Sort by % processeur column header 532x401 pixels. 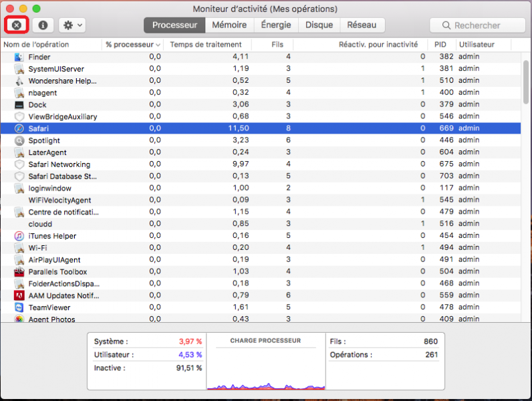[x=132, y=44]
